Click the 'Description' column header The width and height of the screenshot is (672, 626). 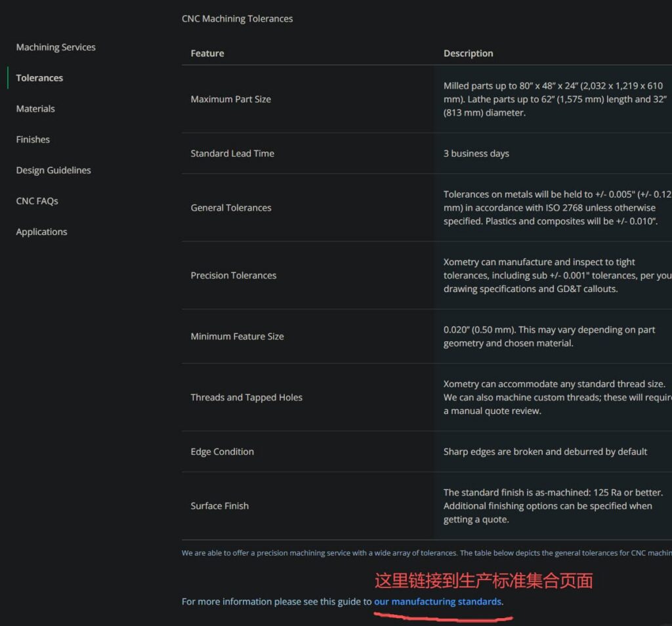(x=469, y=53)
